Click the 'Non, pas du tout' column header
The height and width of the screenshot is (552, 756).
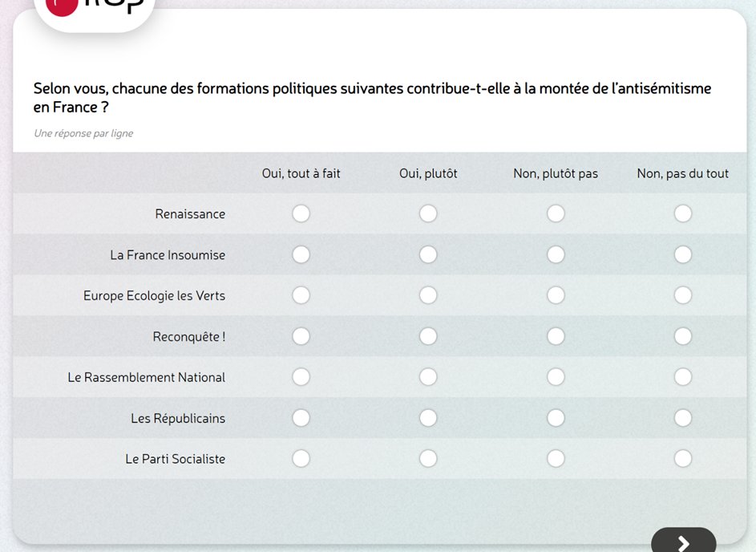683,174
